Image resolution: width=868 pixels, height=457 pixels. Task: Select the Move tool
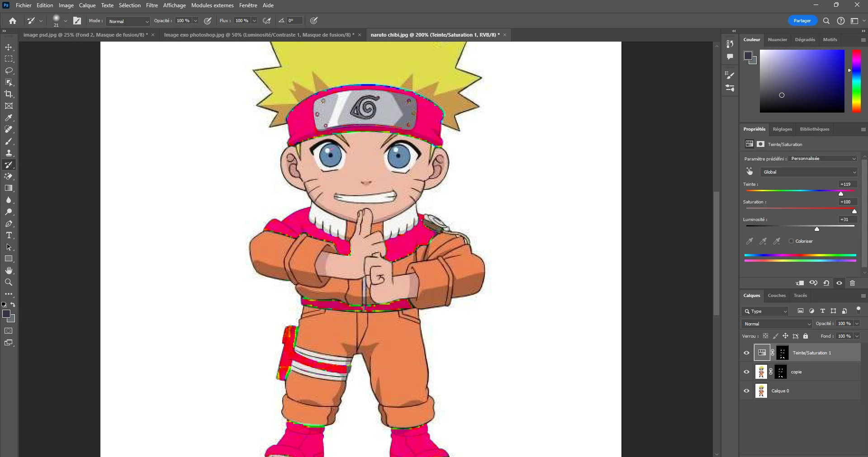(x=9, y=47)
